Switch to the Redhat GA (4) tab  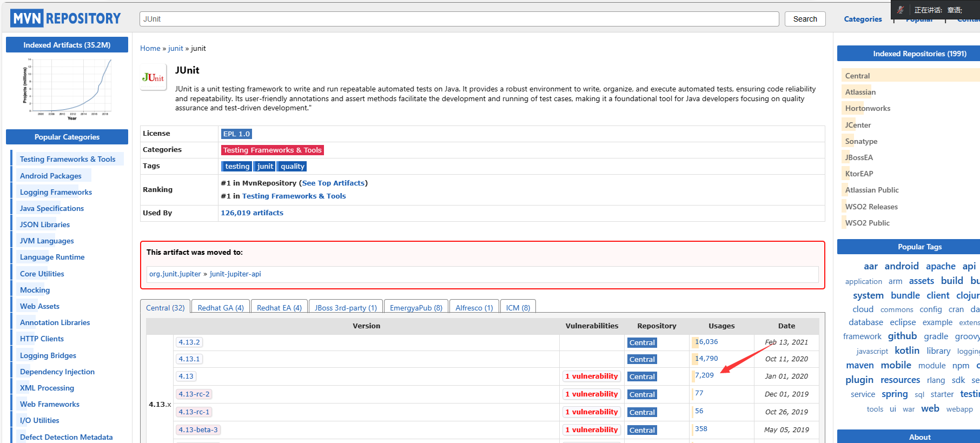point(221,307)
